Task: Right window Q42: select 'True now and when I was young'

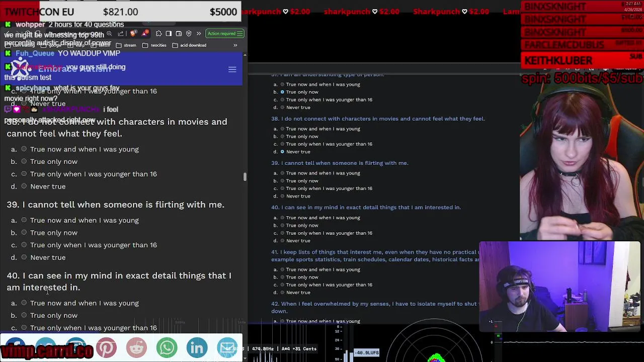Action: [x=282, y=321]
